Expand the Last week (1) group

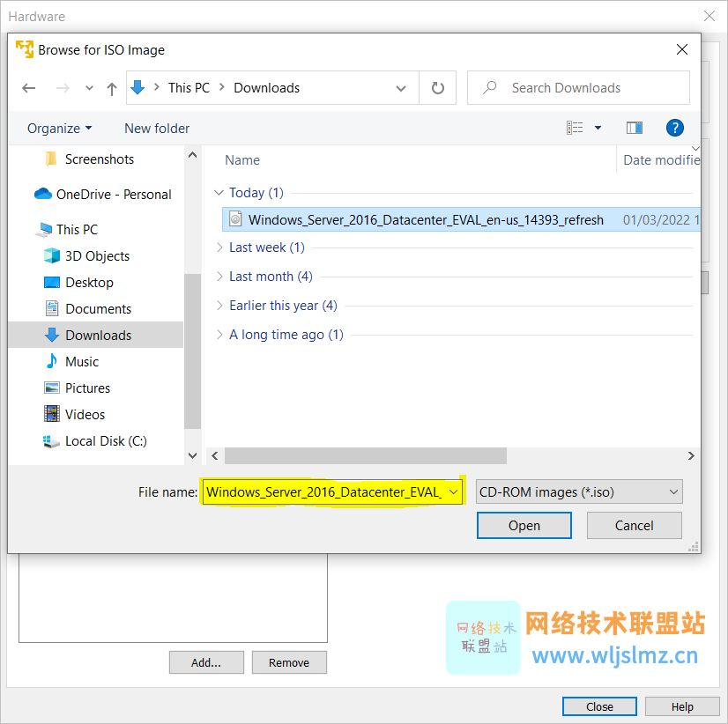click(x=219, y=247)
